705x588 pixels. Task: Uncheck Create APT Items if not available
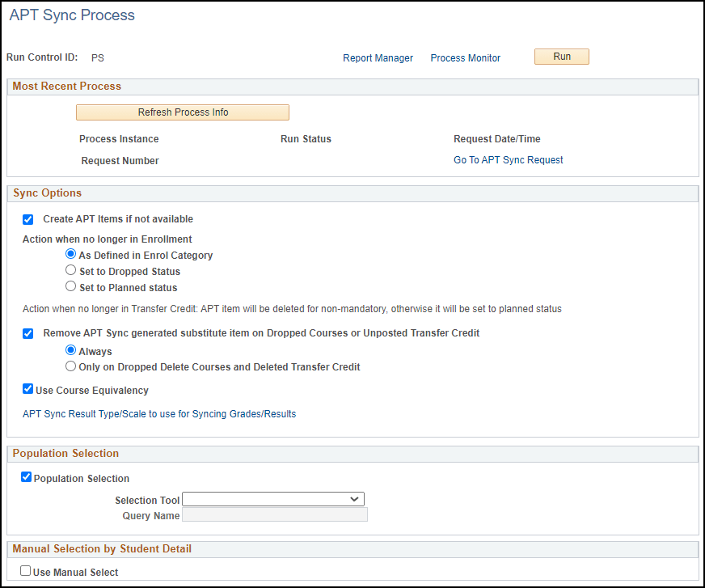tap(27, 219)
